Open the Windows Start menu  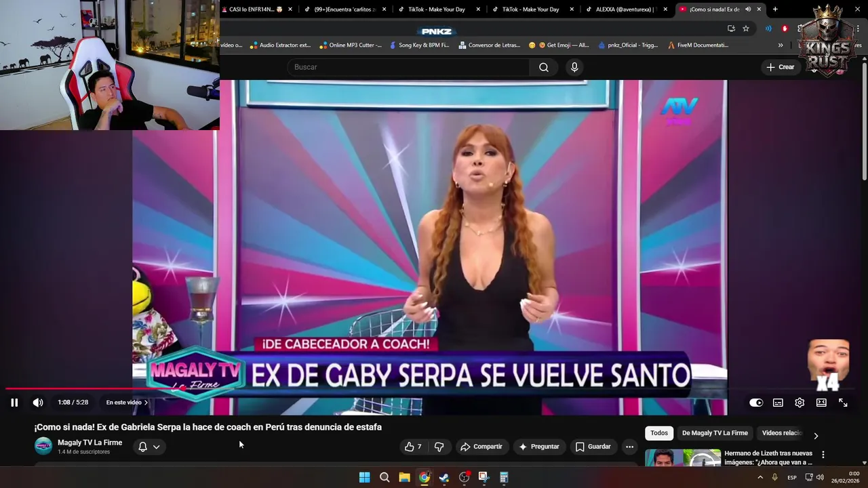coord(364,477)
